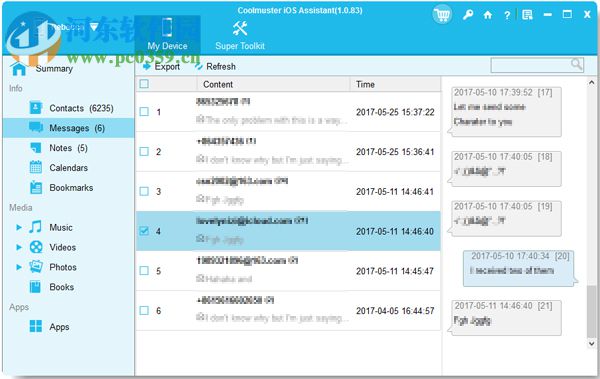Expand the Photos tree arrow
The height and width of the screenshot is (379, 600).
point(19,267)
